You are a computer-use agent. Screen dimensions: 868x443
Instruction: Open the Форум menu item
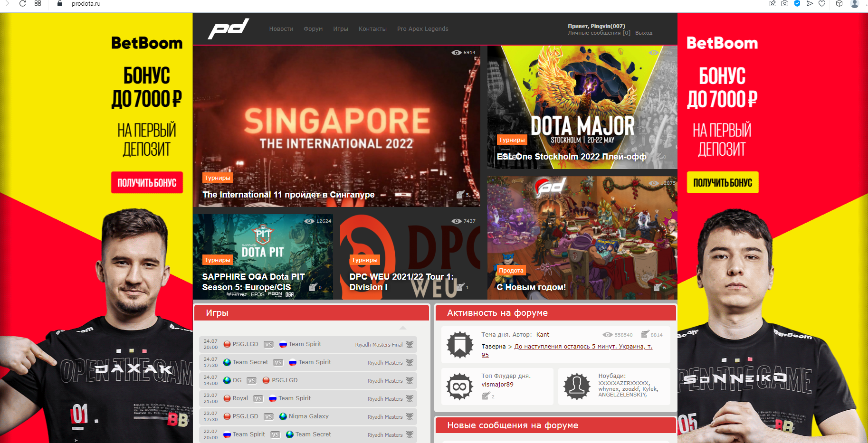click(313, 29)
